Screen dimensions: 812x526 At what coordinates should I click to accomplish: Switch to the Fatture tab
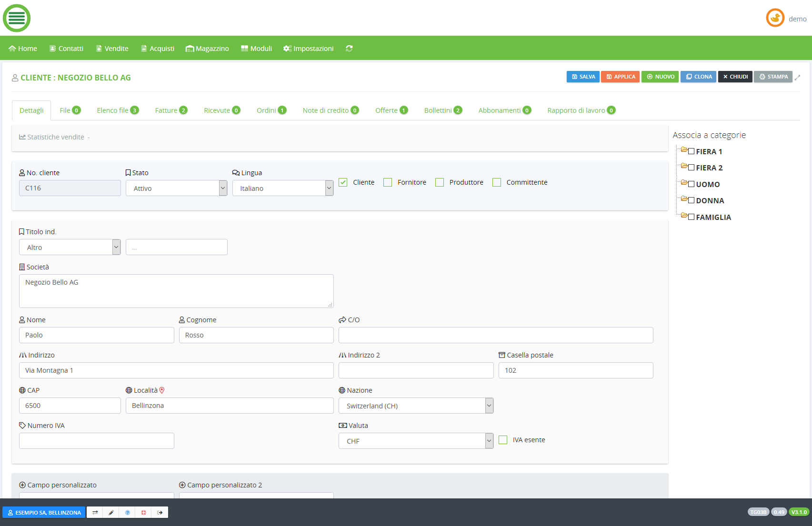(x=170, y=110)
